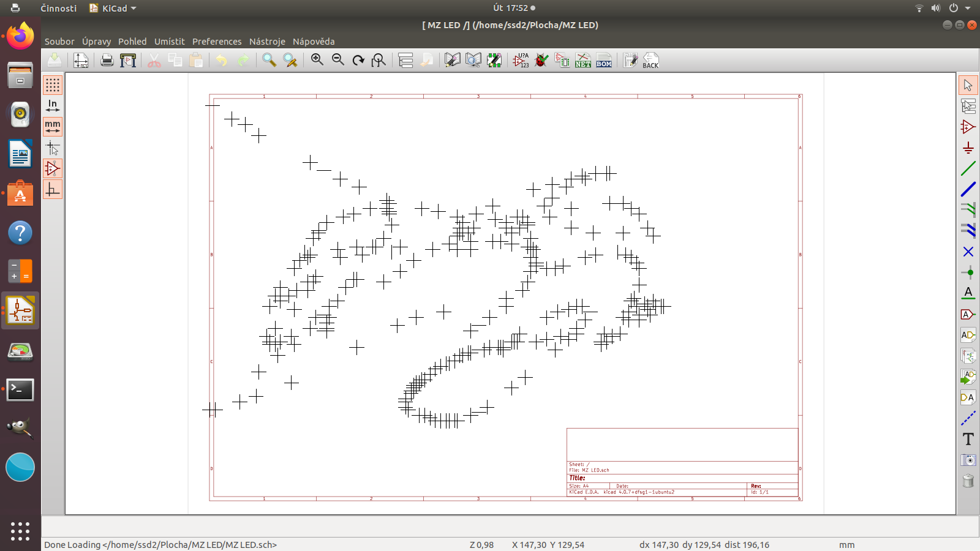Open the Library Editor
This screenshot has width=980, height=551.
click(x=453, y=60)
